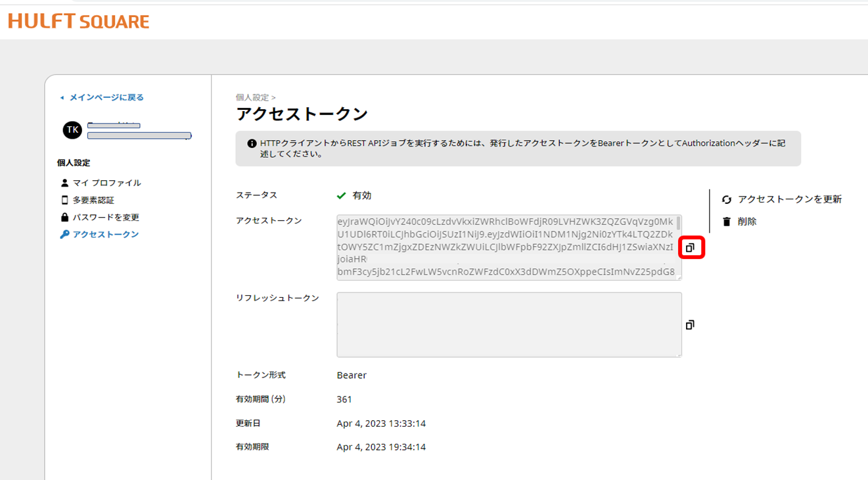Click the green checkmark beside 有効 status
This screenshot has width=868, height=480.
340,195
